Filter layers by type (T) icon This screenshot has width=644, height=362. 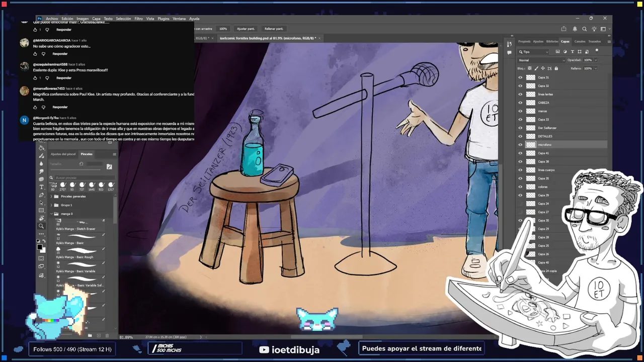click(572, 52)
